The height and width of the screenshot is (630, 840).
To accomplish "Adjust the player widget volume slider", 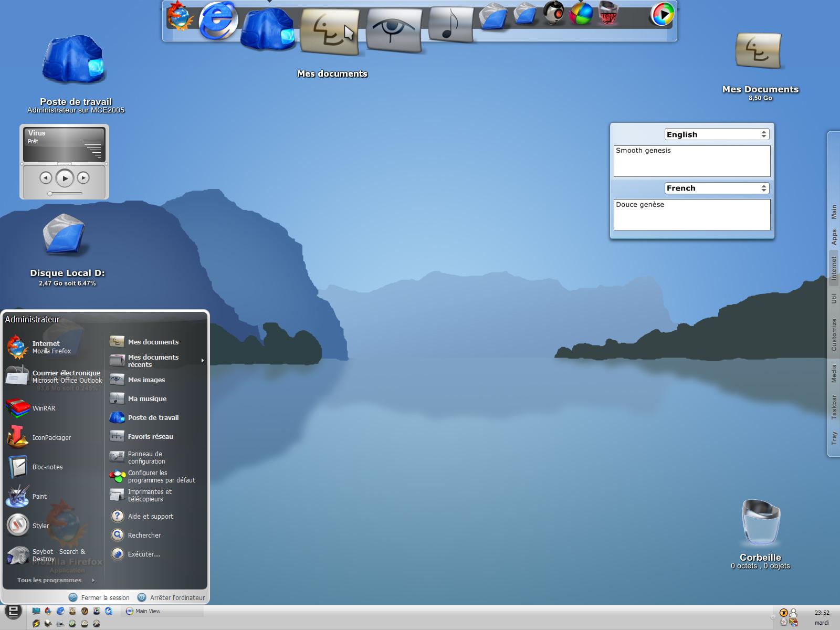I will point(65,194).
